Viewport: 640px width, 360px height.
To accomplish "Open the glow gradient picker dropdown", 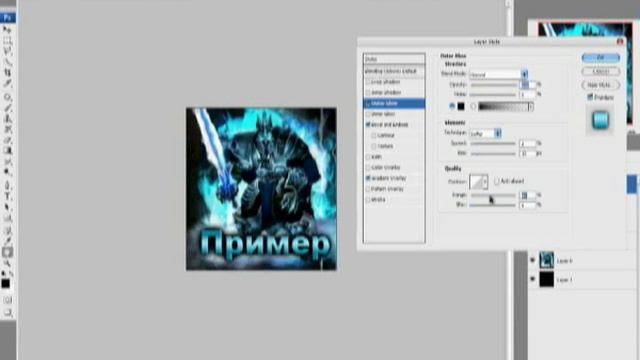I will click(x=531, y=107).
